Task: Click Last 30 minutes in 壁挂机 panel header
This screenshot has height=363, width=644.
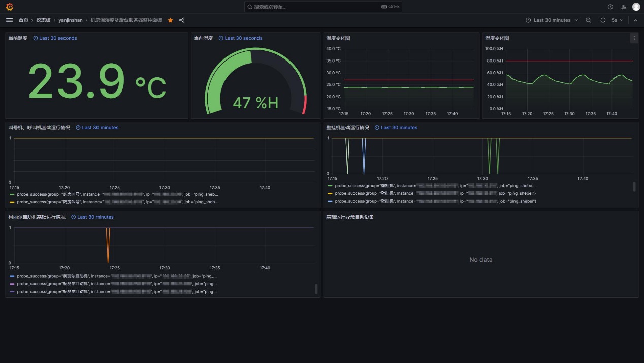Action: (x=399, y=128)
